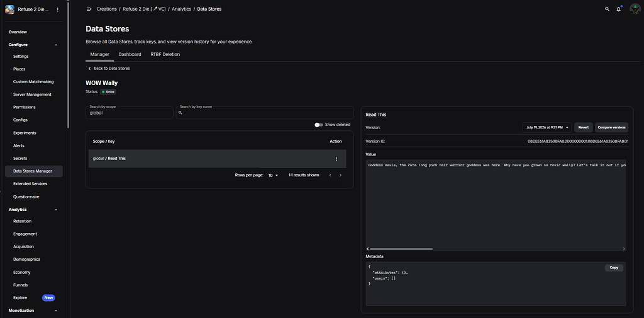
Task: Click the Revert button
Action: tap(583, 128)
